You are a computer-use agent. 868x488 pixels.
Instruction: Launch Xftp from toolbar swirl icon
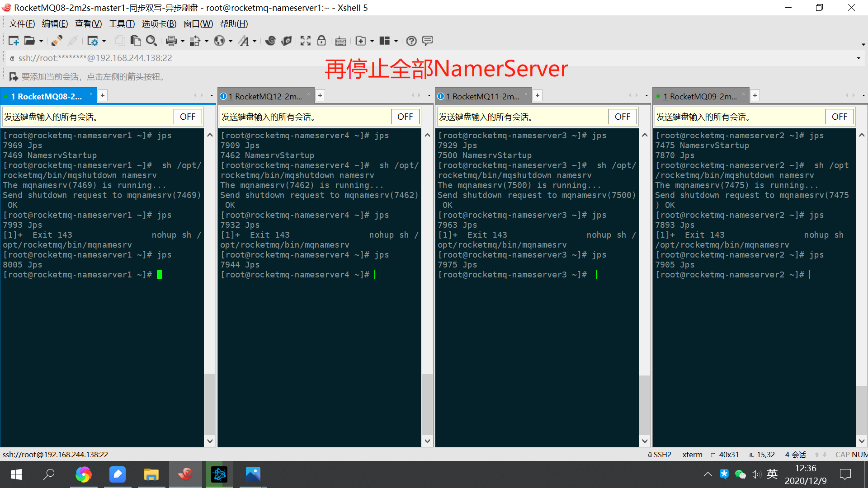(270, 41)
